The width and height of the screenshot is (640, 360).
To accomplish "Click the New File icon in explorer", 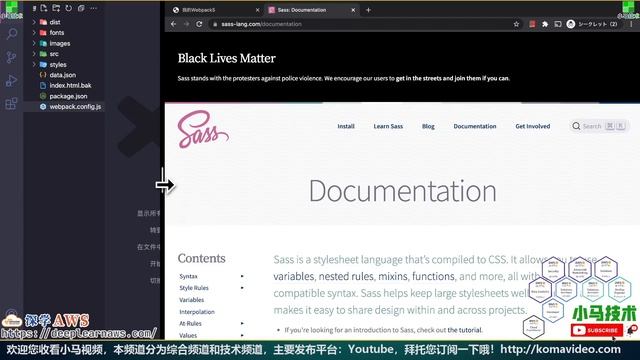I will 44,8.
